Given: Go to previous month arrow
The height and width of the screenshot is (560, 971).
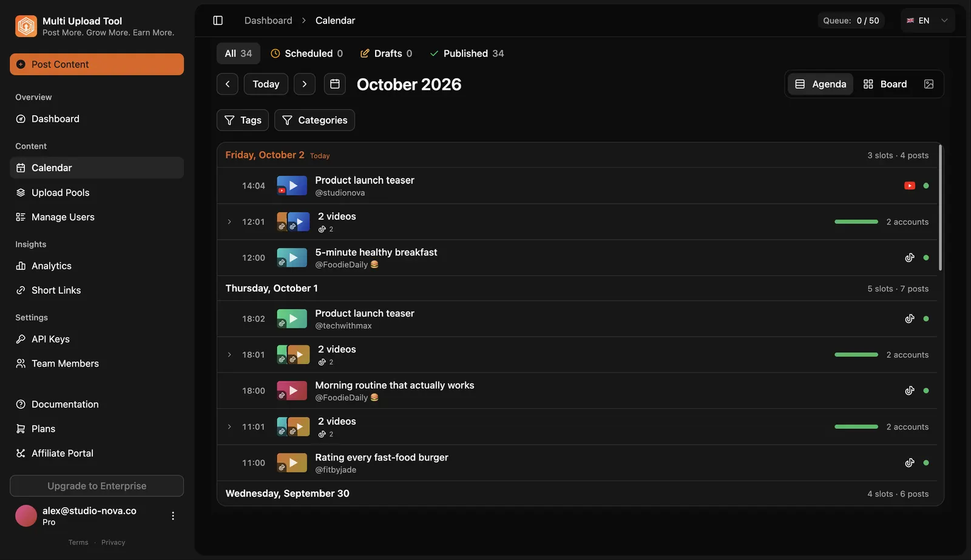Looking at the screenshot, I should (228, 84).
